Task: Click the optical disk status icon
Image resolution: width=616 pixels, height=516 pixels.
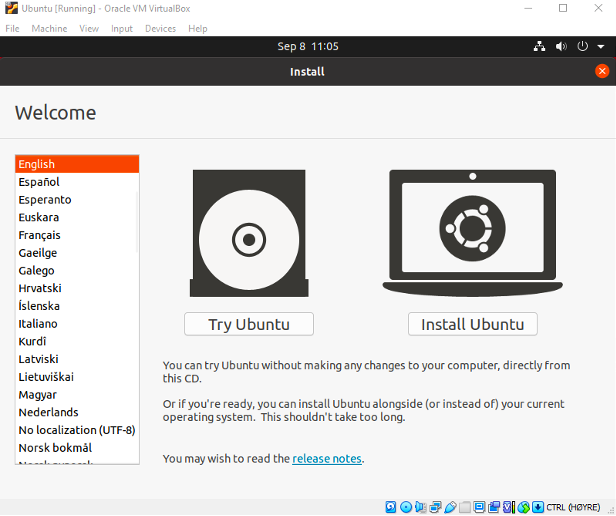Action: (406, 507)
